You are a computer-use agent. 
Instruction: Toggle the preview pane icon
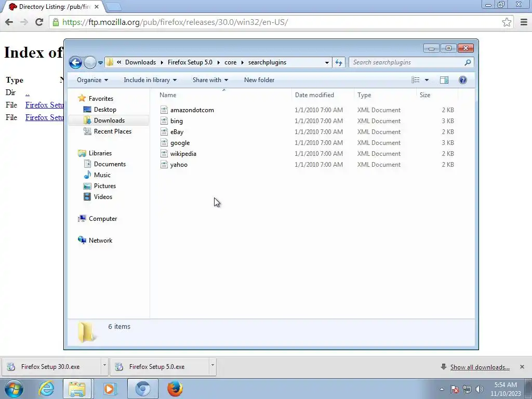click(444, 80)
